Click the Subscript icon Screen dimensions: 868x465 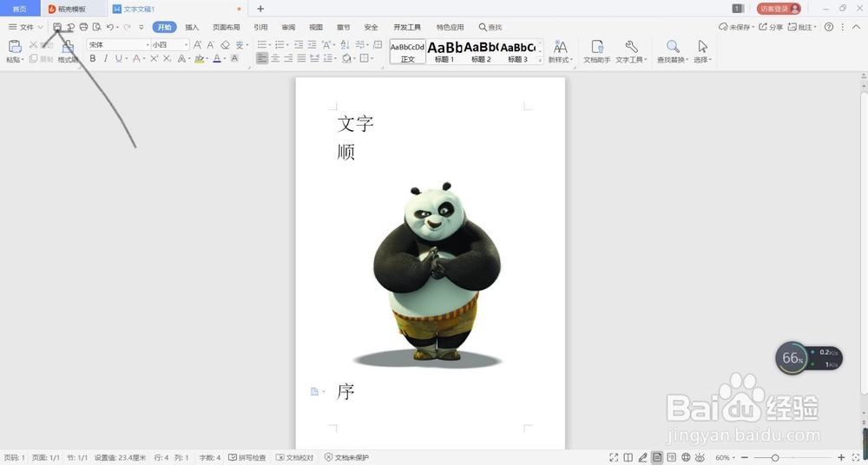tap(168, 58)
